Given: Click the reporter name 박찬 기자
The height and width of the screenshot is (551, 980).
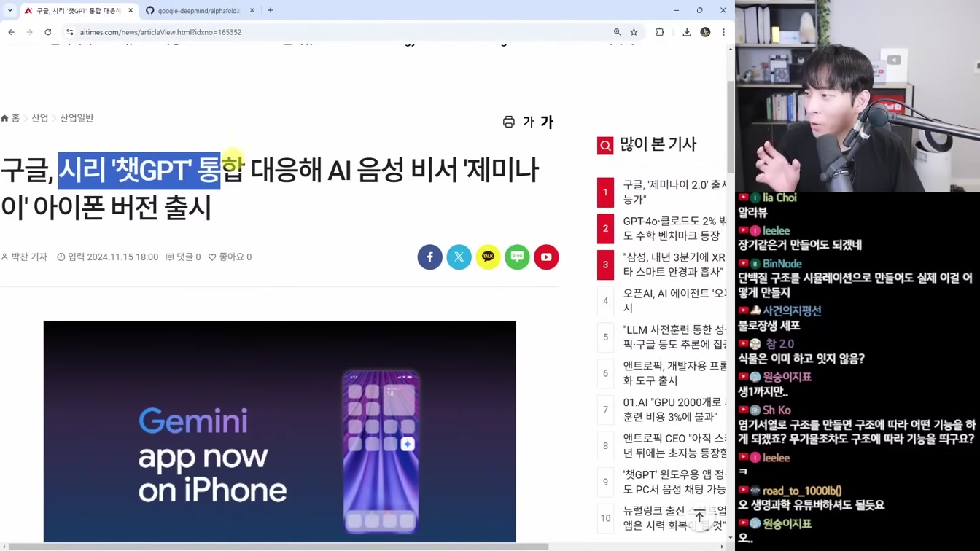Looking at the screenshot, I should click(x=24, y=257).
